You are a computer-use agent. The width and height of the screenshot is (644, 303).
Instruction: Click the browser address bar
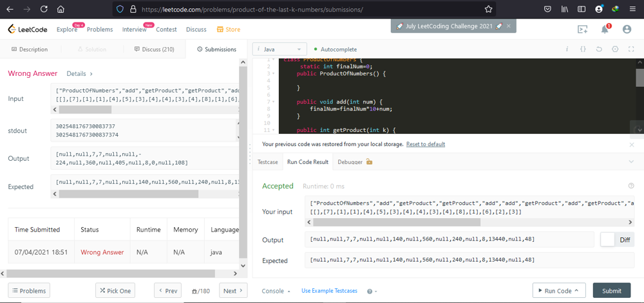tap(304, 9)
